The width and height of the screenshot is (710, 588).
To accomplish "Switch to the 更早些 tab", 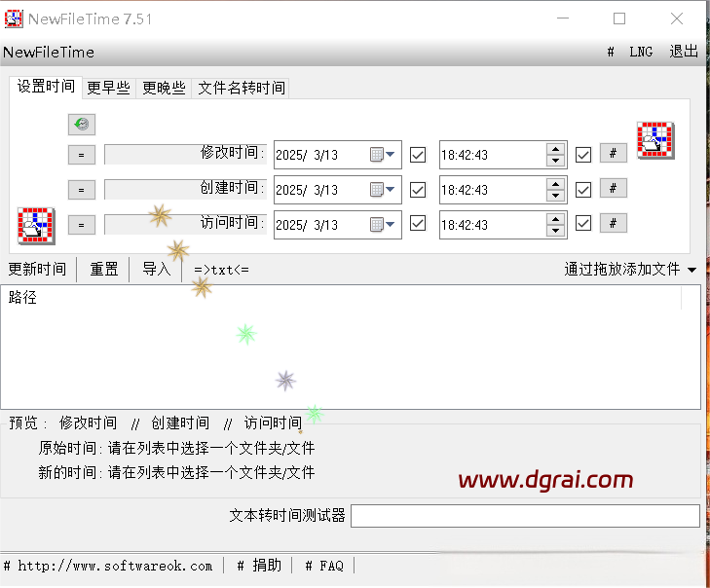I will pyautogui.click(x=108, y=88).
